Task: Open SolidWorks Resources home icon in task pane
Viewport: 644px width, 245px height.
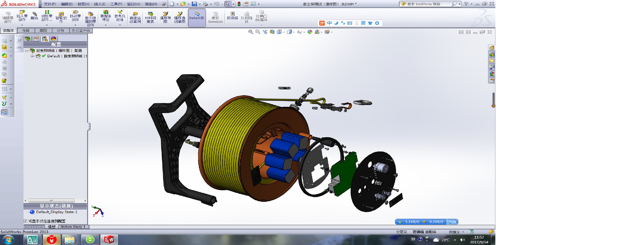Action: tap(491, 48)
